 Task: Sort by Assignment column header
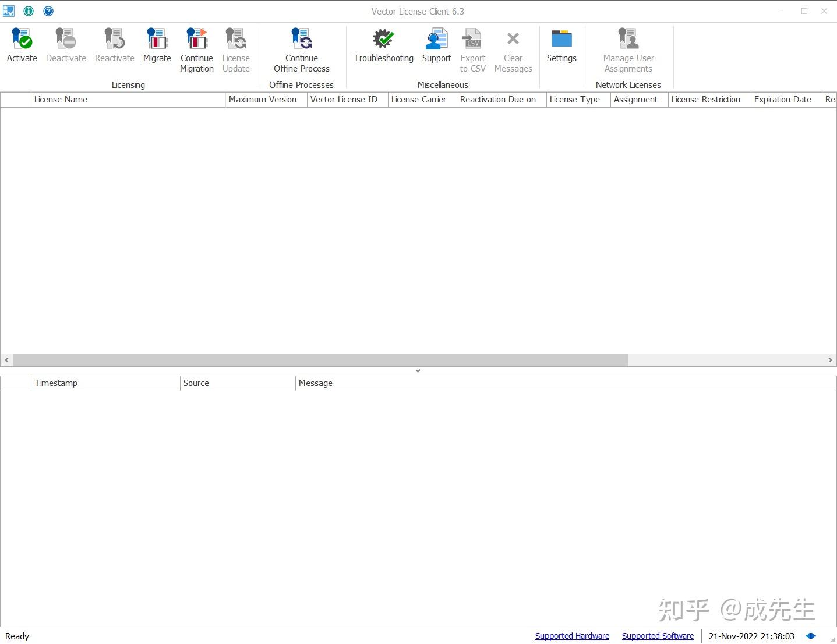tap(639, 100)
